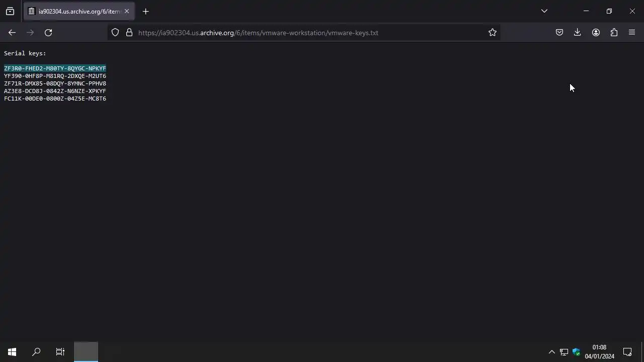Open clock showing 01:08 04/01/2024
This screenshot has height=362, width=644.
pos(599,352)
